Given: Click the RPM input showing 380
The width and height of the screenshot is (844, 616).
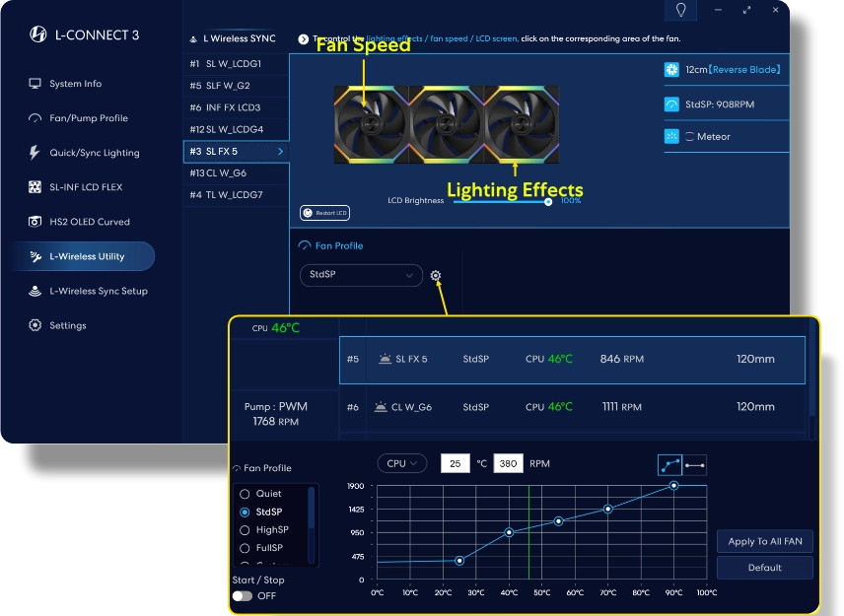Looking at the screenshot, I should click(x=508, y=463).
